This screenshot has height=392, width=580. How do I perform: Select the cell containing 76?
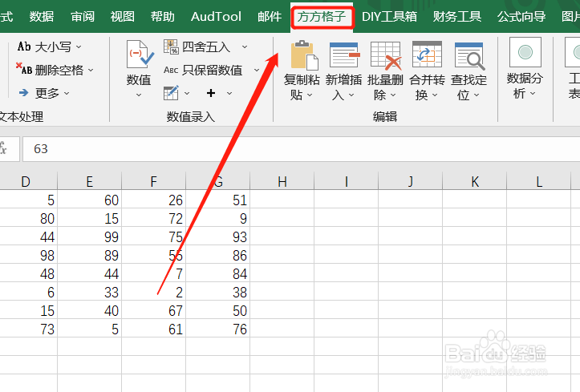click(218, 329)
